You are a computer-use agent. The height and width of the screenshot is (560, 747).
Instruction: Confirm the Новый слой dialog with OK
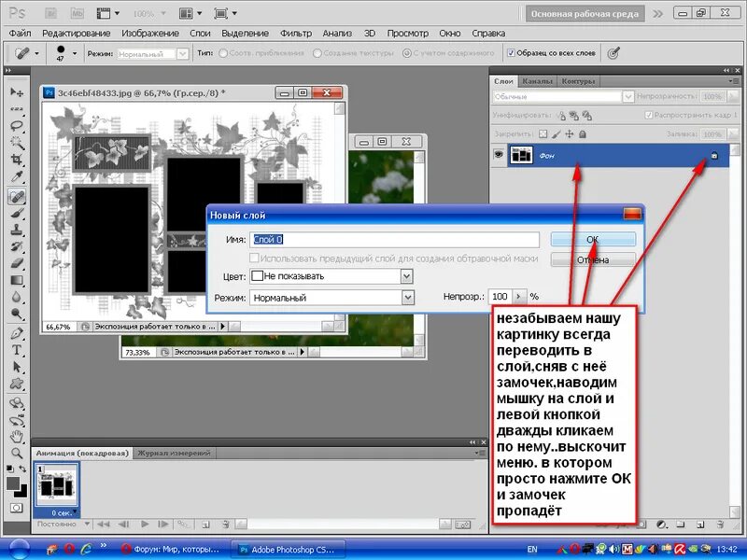[593, 239]
